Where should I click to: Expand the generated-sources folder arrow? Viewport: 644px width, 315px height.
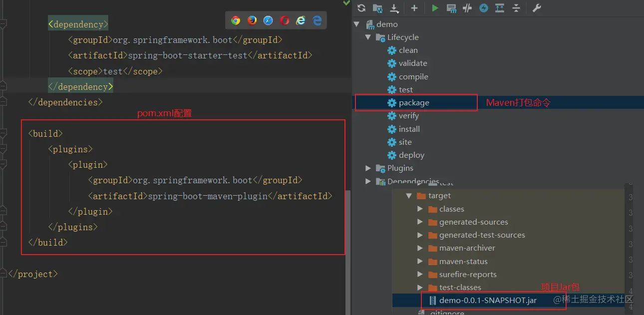pyautogui.click(x=420, y=222)
